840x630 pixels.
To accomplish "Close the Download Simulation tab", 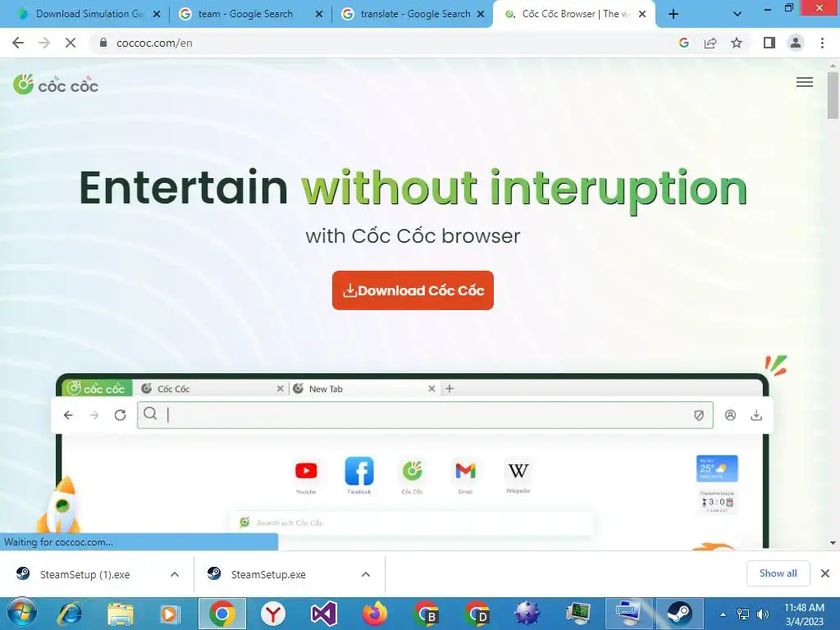I will [157, 15].
